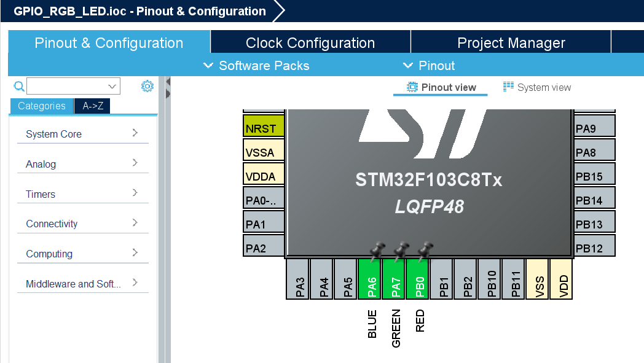Switch to the A->Z sorting tab
644x363 pixels.
93,106
